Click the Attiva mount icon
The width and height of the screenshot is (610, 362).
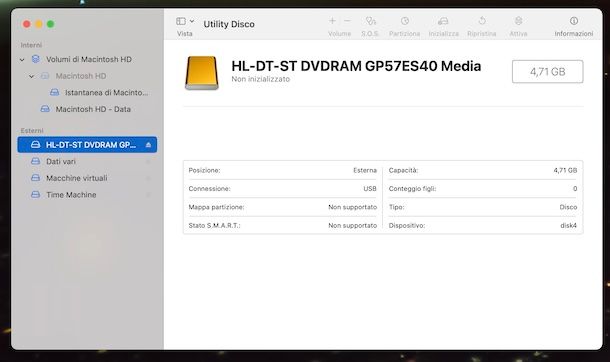pyautogui.click(x=519, y=21)
